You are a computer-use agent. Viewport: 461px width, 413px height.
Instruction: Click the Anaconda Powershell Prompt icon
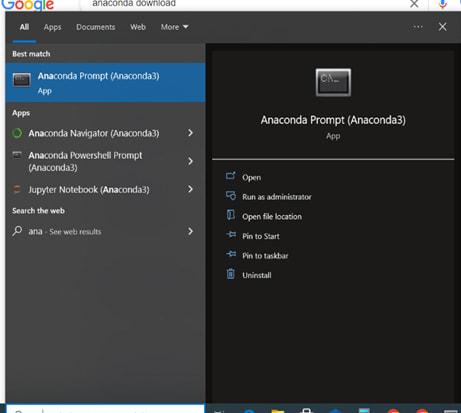(x=17, y=155)
